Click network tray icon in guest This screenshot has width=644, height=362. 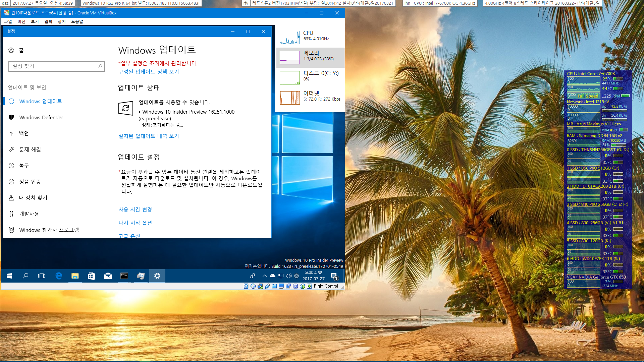281,276
